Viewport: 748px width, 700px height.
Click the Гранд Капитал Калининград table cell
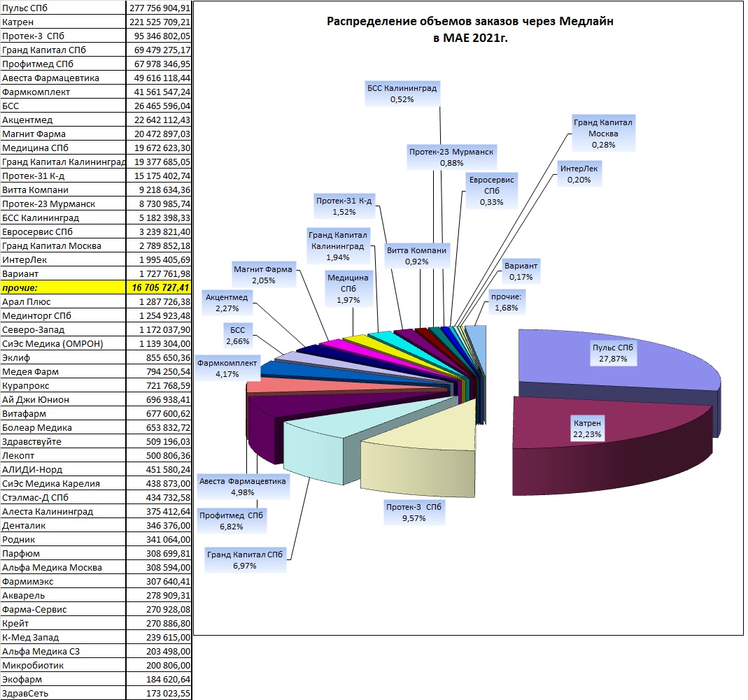pos(63,162)
